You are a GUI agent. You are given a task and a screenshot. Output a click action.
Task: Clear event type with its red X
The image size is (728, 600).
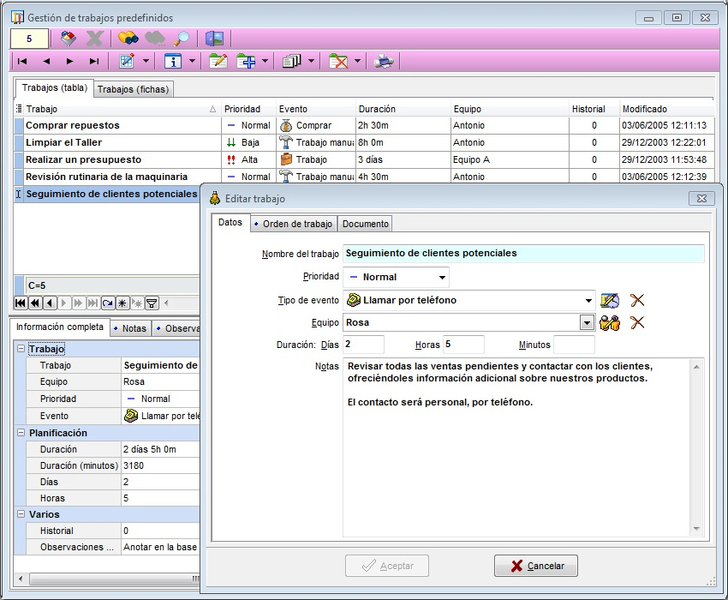pos(637,300)
